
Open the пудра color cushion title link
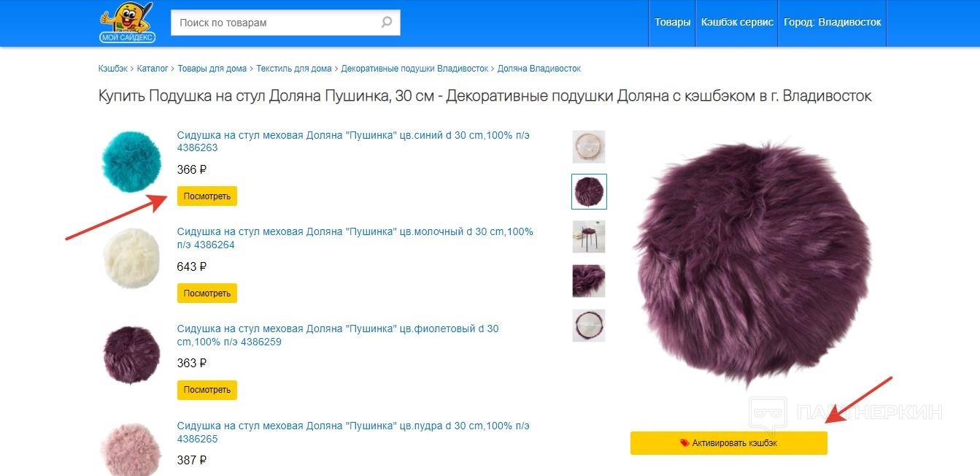tap(353, 432)
